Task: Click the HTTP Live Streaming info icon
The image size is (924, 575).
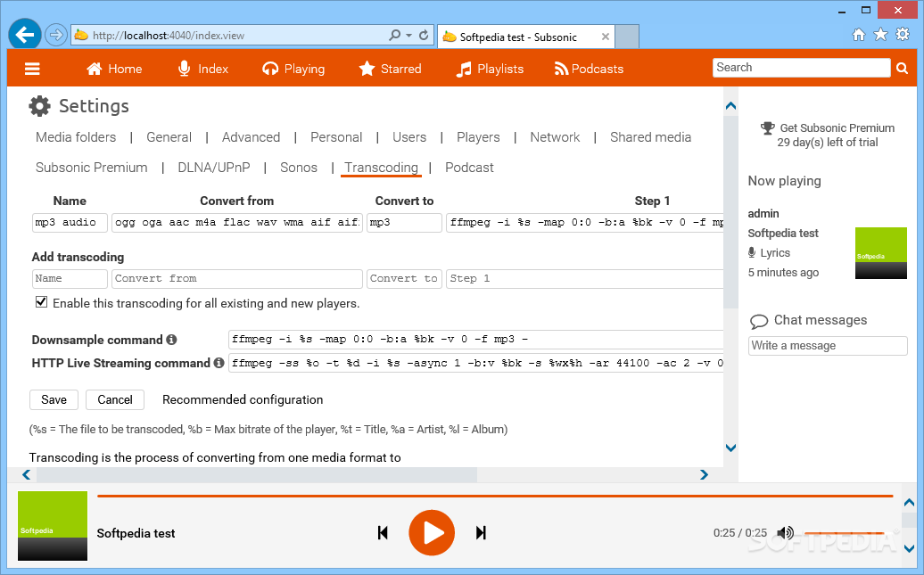Action: pyautogui.click(x=219, y=363)
